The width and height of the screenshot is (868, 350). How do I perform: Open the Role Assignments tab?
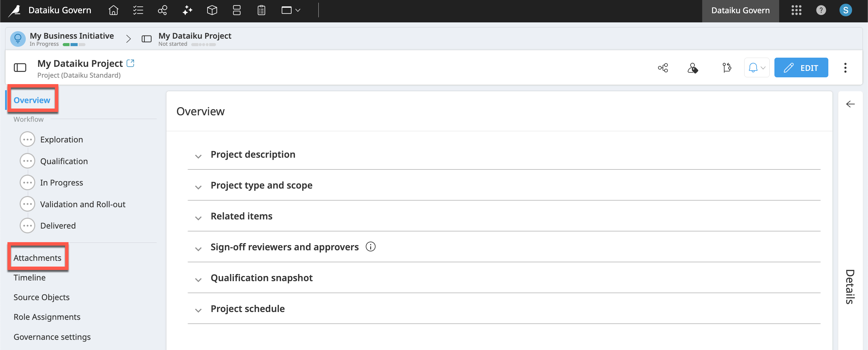[47, 317]
